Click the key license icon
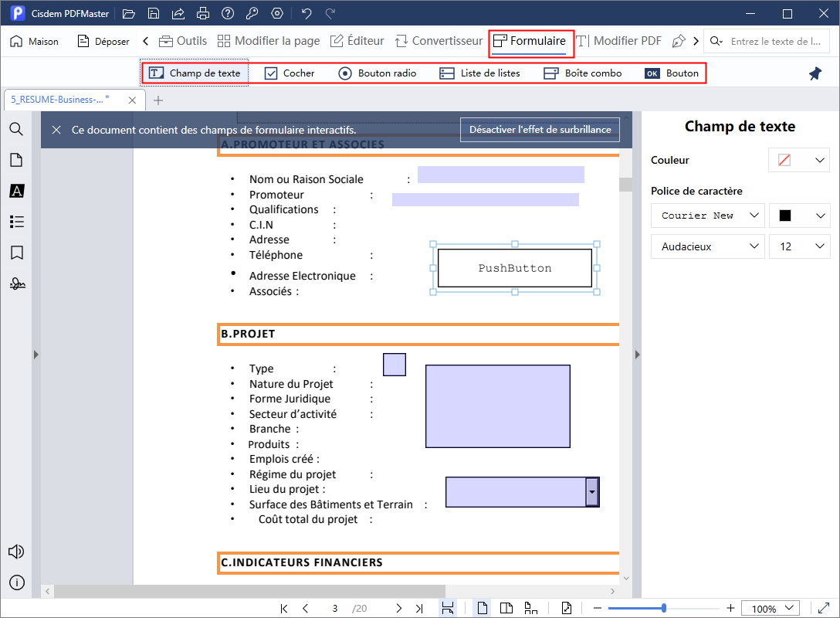840x618 pixels. point(252,13)
